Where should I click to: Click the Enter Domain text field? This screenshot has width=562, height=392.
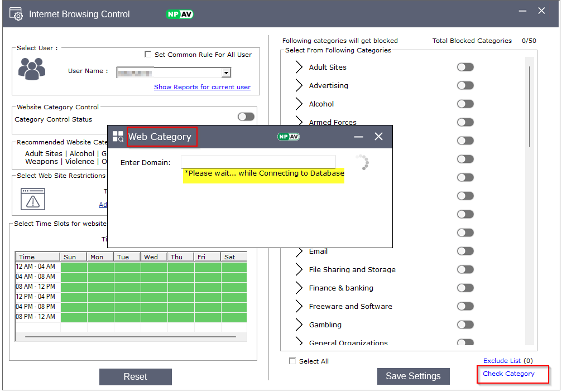point(258,162)
